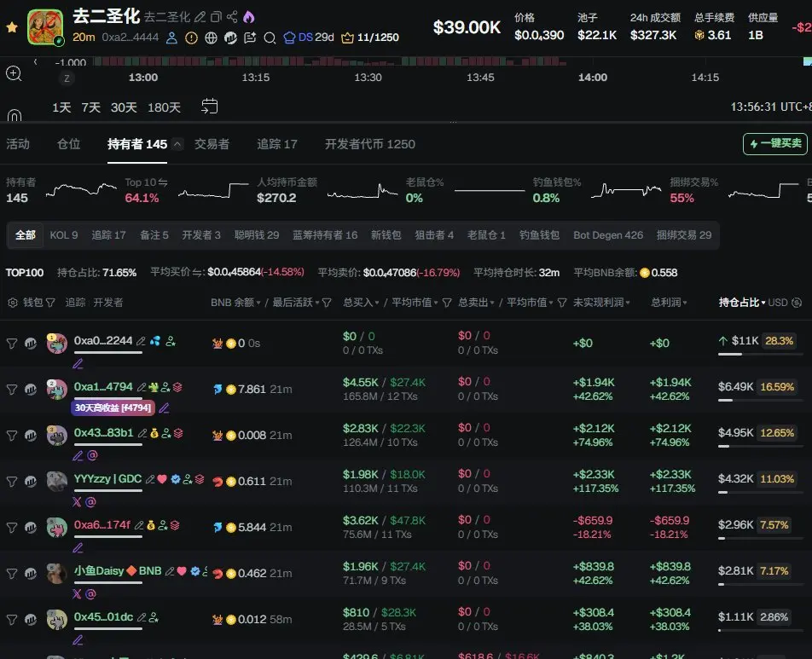Switch to the 仓位 tab
This screenshot has width=812, height=659.
click(68, 144)
